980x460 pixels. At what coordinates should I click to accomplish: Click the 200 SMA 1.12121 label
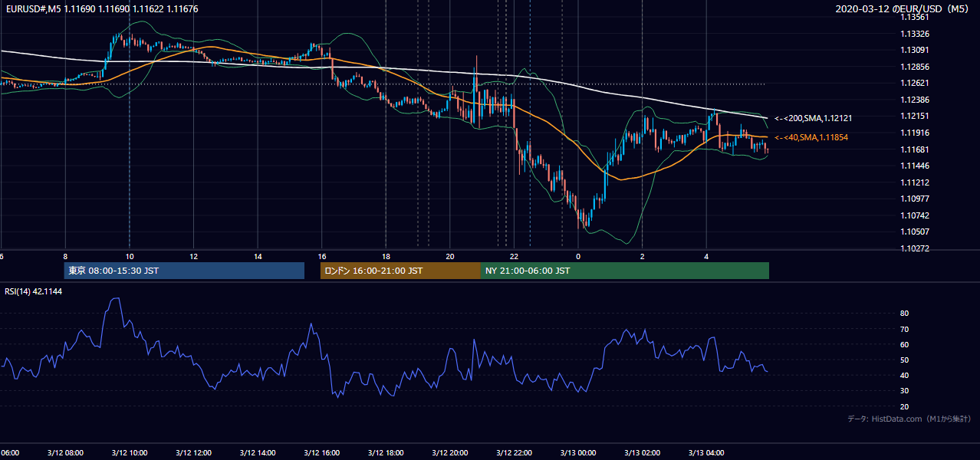[813, 119]
